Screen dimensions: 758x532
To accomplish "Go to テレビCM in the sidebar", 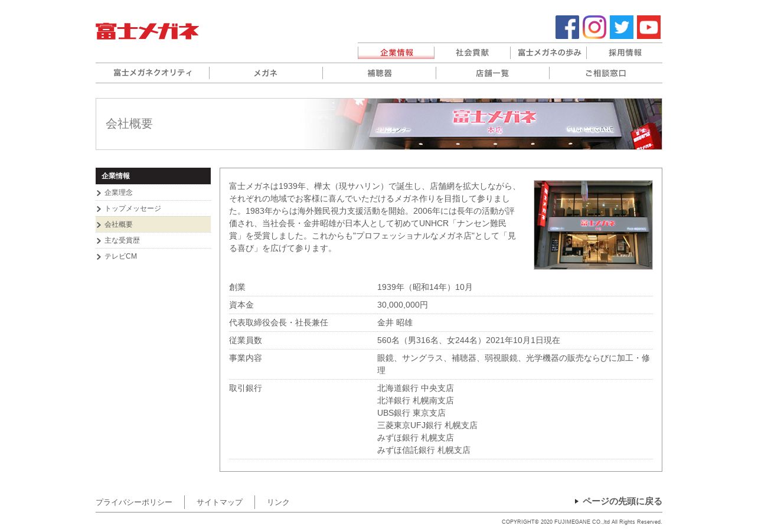I will tap(153, 256).
